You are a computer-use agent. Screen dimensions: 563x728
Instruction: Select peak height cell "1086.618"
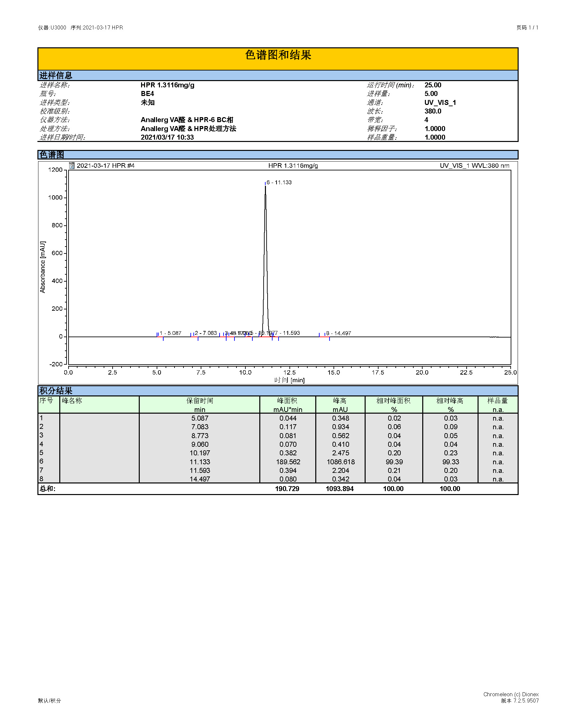click(340, 462)
